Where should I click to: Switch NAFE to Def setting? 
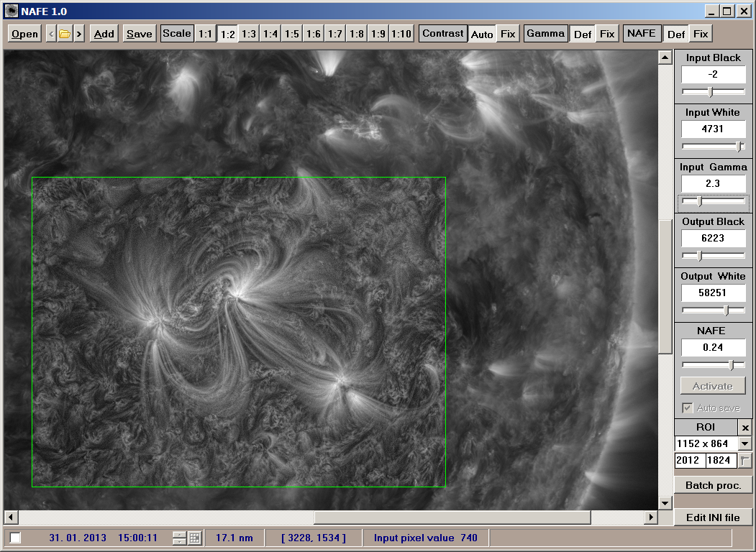[x=676, y=34]
